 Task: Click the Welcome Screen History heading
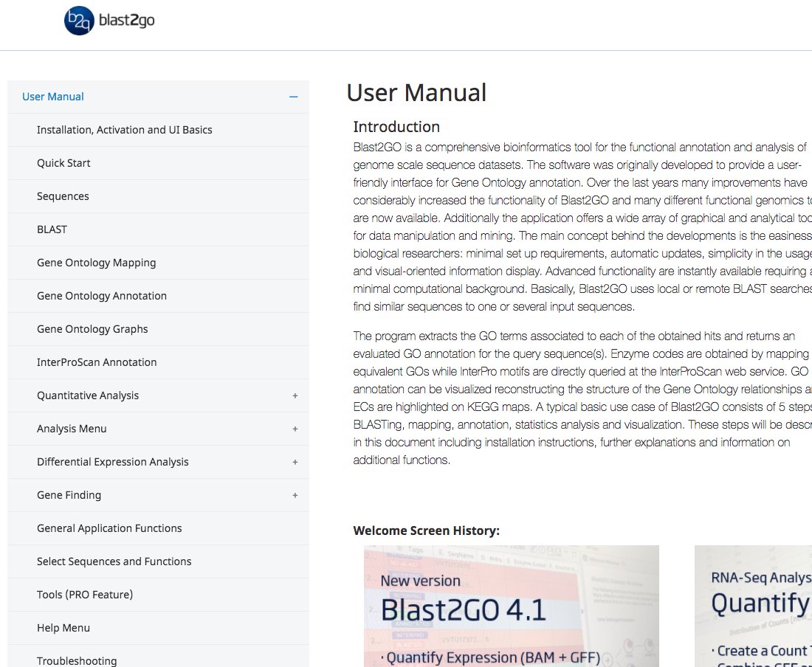(x=426, y=531)
